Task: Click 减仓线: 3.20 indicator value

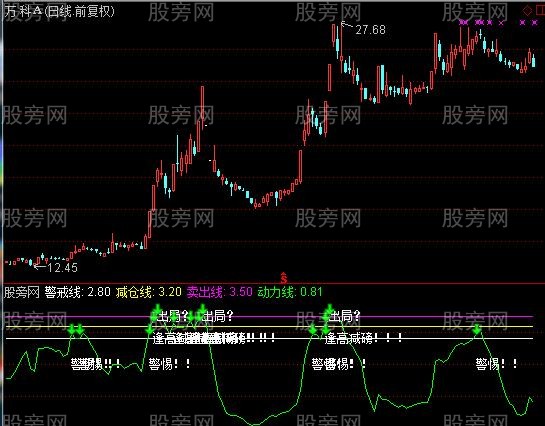Action: click(x=149, y=292)
